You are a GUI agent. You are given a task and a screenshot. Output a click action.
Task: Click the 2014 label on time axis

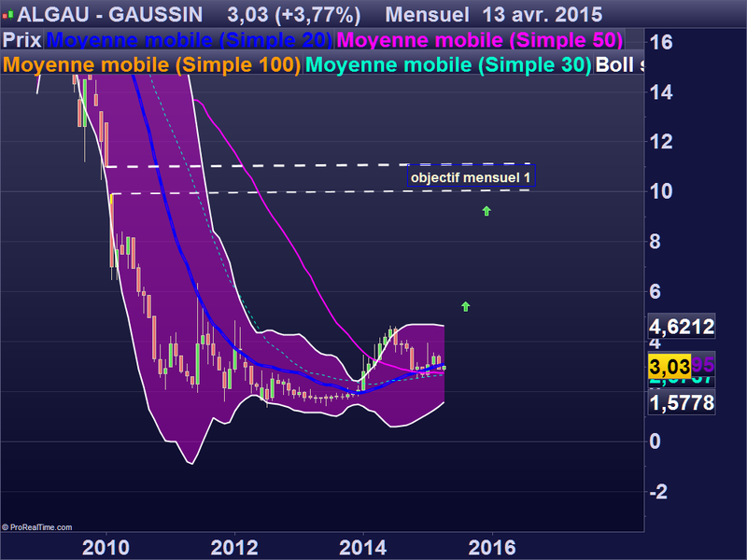[x=363, y=548]
